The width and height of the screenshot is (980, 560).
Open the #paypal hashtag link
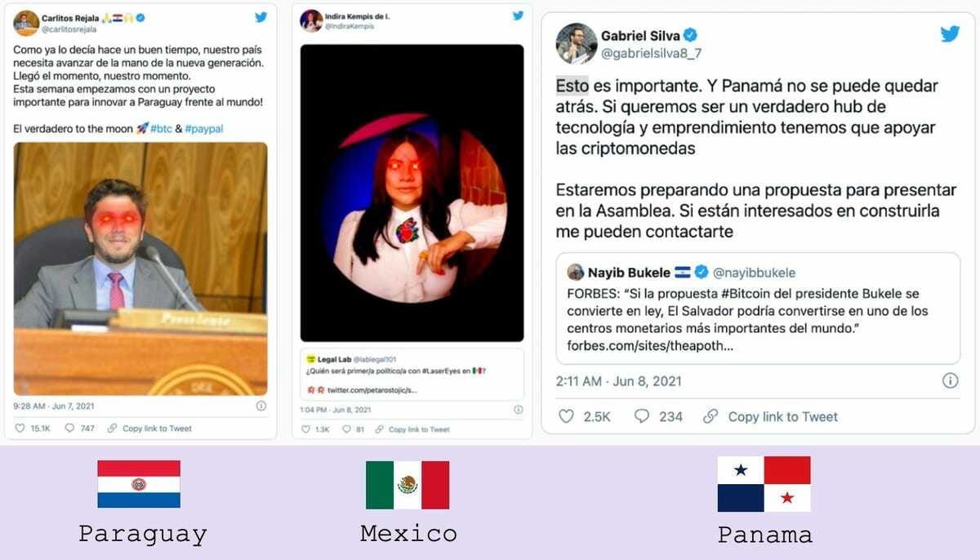coord(205,129)
